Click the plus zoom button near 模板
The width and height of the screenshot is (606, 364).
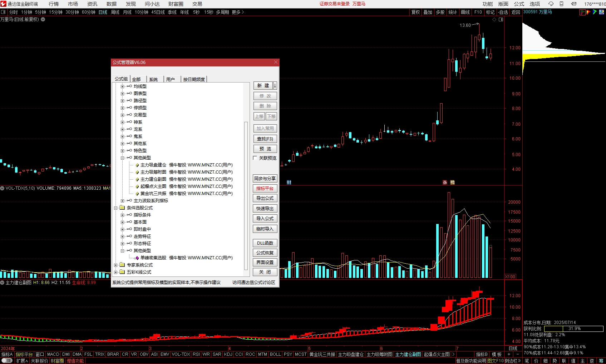click(509, 354)
